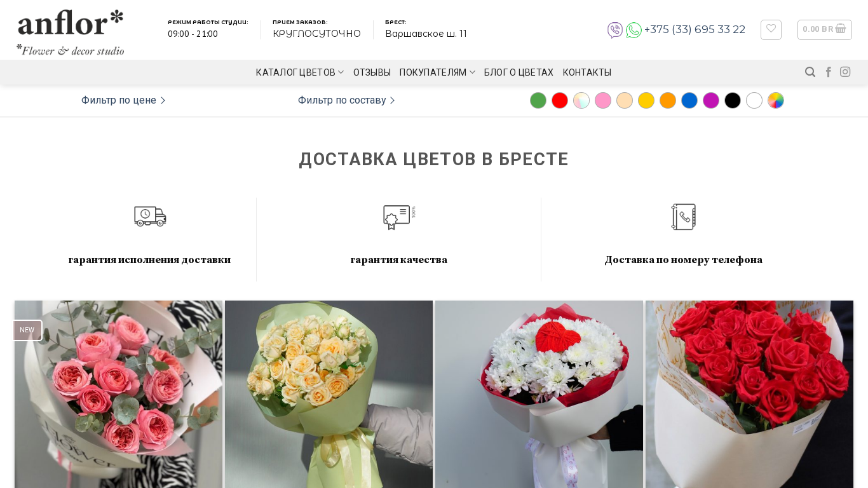Select the green color filter swatch
The image size is (868, 488).
tap(538, 100)
